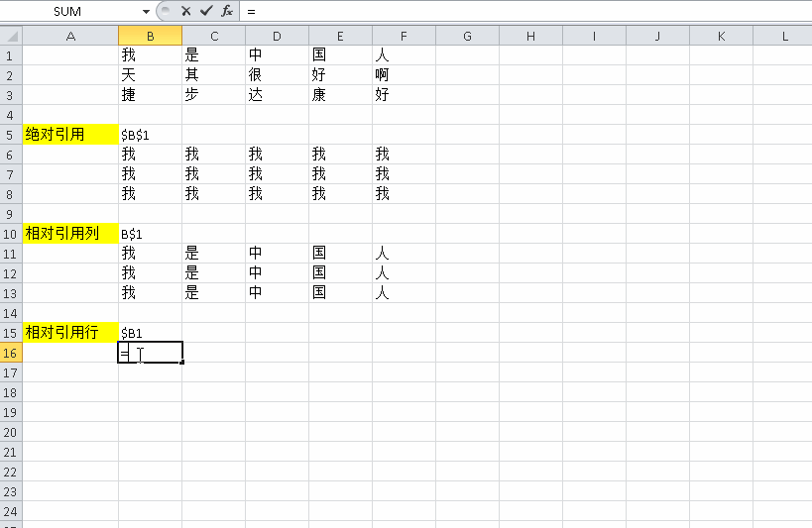This screenshot has width=812, height=528.
Task: Select column L header
Action: [x=784, y=37]
